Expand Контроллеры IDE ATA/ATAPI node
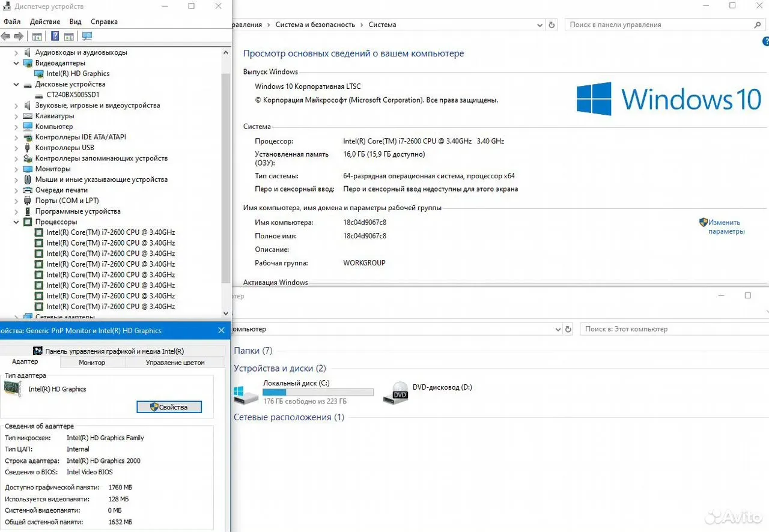Image resolution: width=769 pixels, height=532 pixels. point(16,138)
